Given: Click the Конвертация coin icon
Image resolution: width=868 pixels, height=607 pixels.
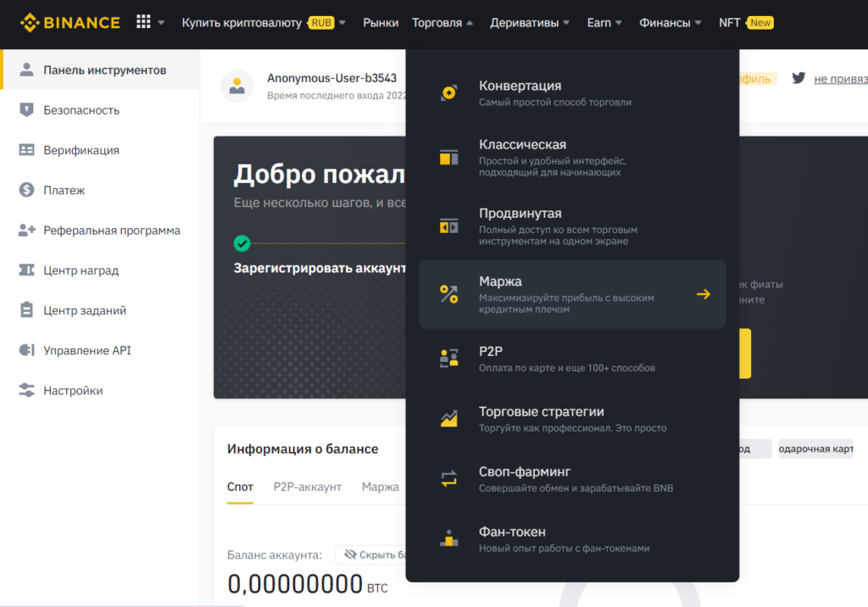Looking at the screenshot, I should [x=448, y=92].
